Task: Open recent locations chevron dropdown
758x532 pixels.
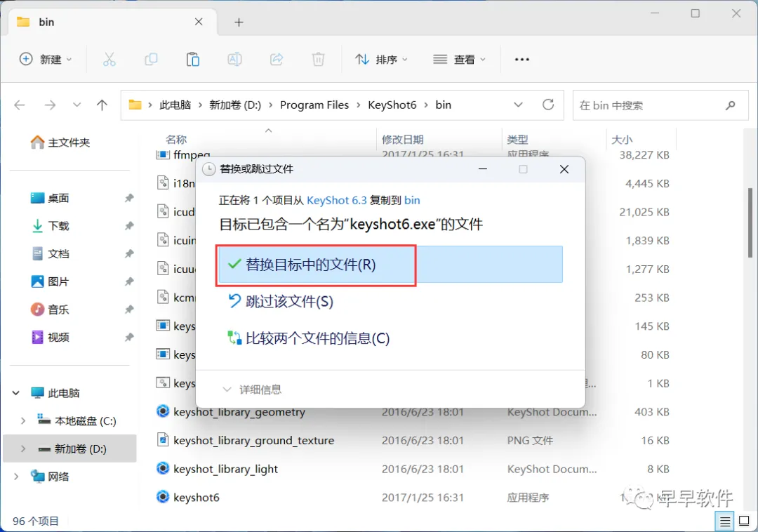Action: 77,105
